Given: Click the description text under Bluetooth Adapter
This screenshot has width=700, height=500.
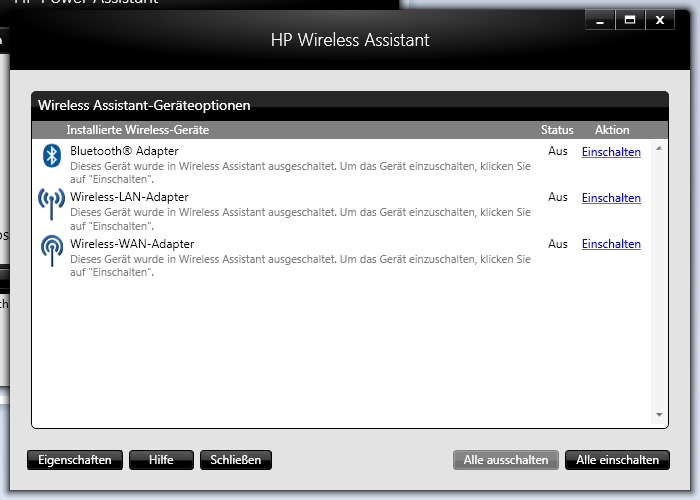Looking at the screenshot, I should (x=300, y=173).
